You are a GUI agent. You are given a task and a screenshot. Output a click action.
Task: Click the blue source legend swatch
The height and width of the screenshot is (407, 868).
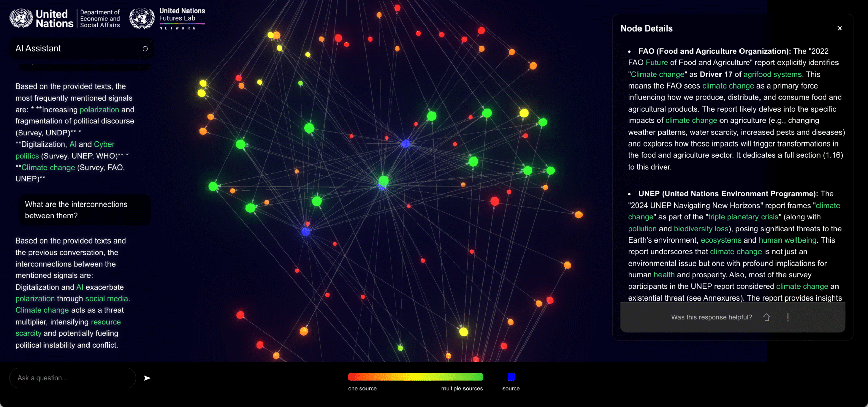(x=511, y=377)
